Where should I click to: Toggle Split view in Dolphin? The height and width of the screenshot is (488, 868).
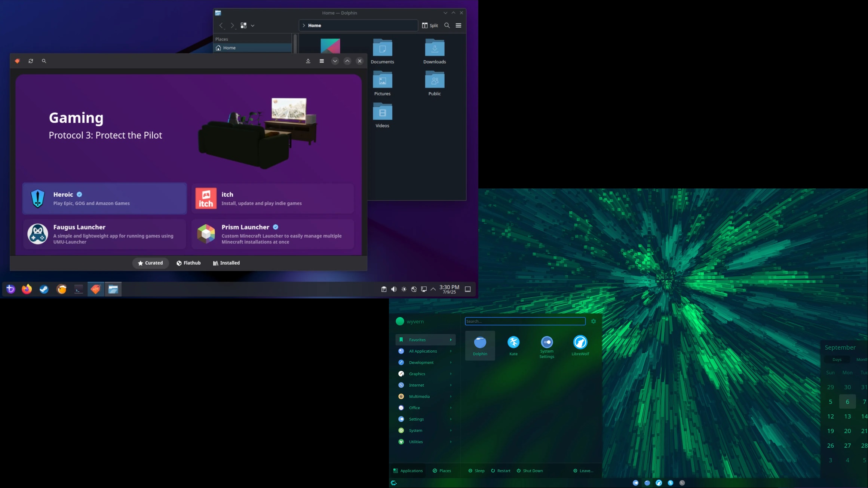(x=430, y=25)
